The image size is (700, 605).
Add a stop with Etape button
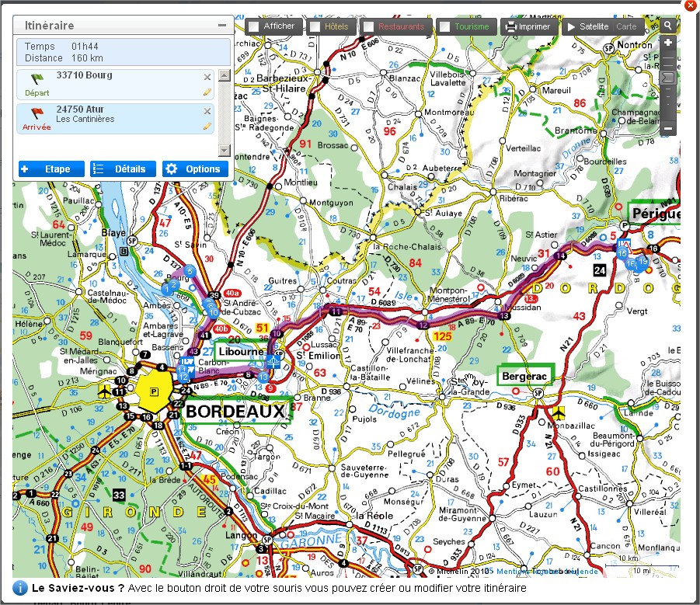point(51,169)
